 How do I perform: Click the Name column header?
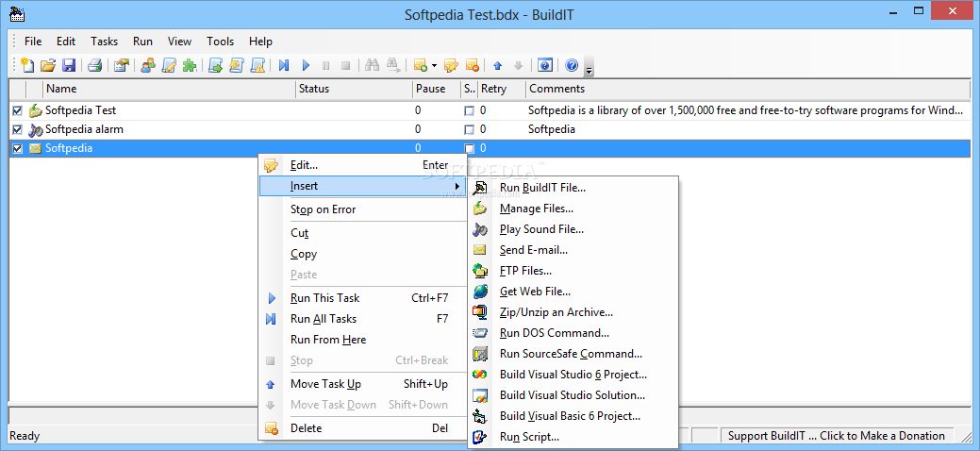pyautogui.click(x=169, y=89)
